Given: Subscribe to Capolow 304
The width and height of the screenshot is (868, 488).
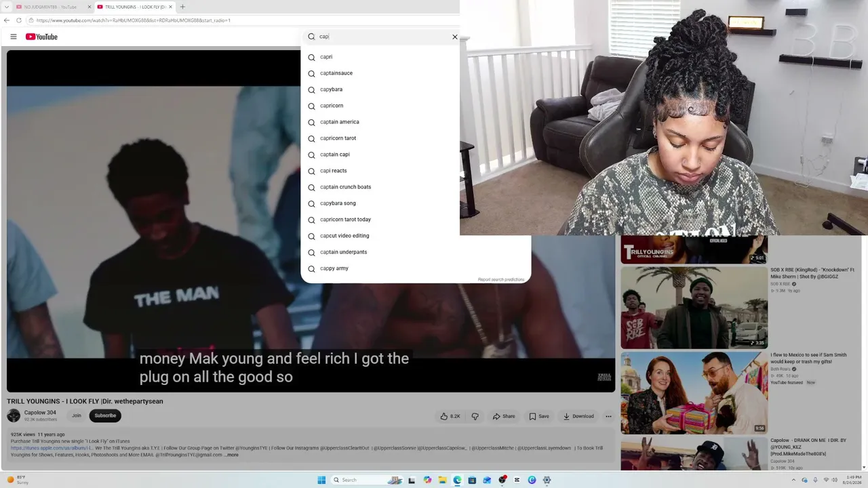Looking at the screenshot, I should (x=105, y=415).
